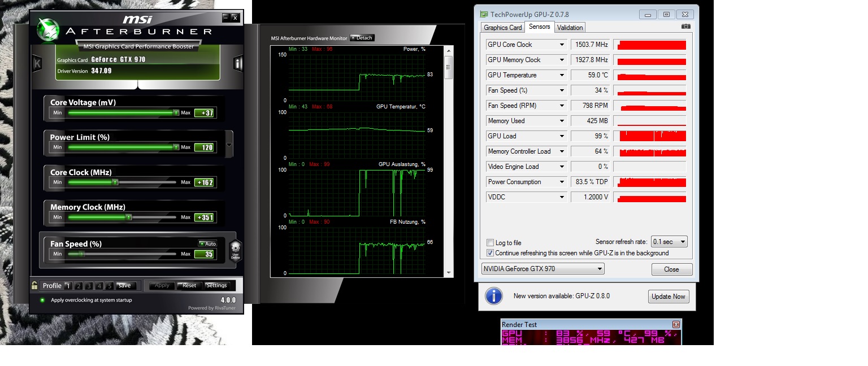Toggle Auto fan speed control
Screen dimensions: 868x366
click(207, 243)
